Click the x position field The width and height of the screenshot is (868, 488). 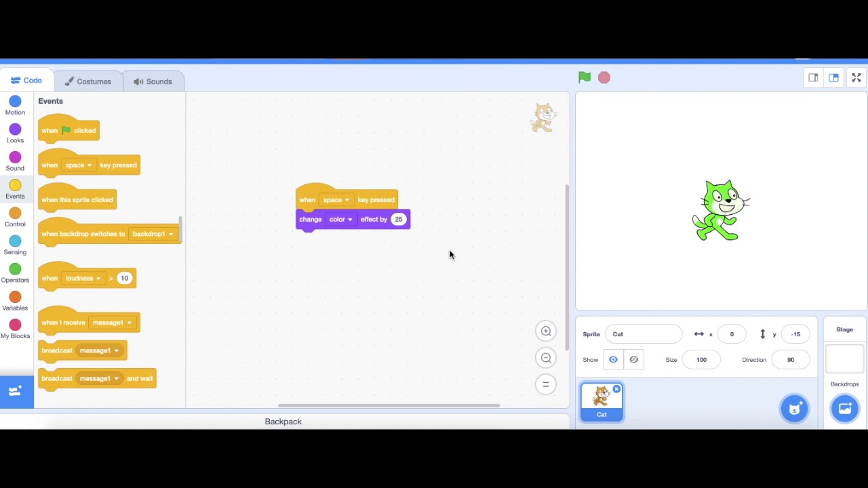coord(732,334)
